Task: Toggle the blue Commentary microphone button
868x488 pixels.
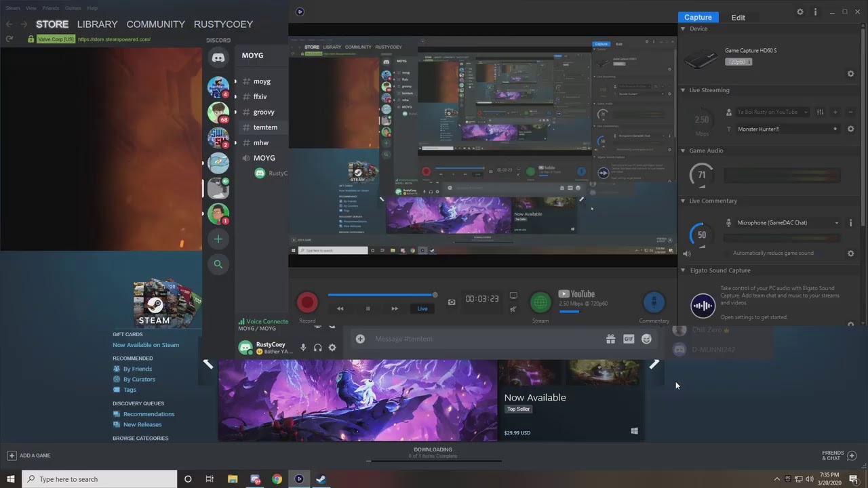Action: tap(654, 302)
